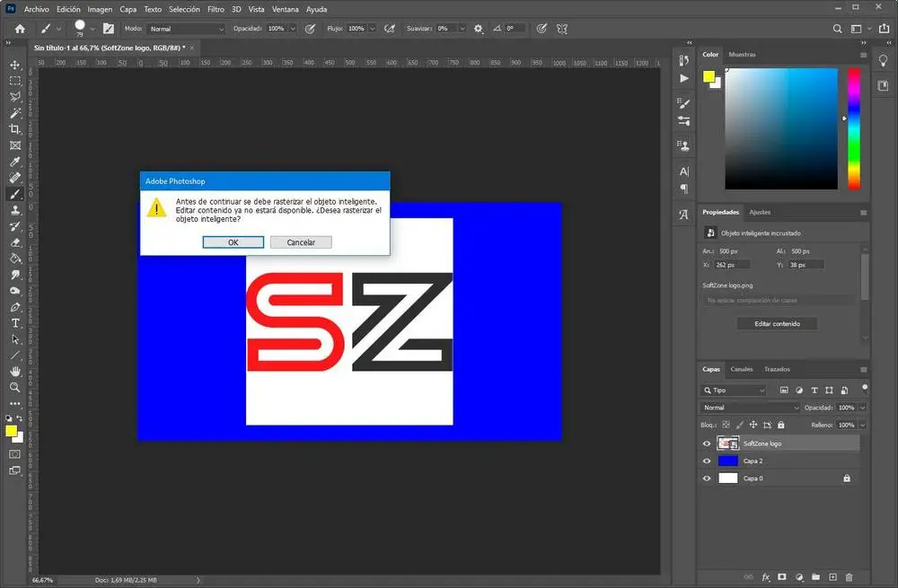Pick the Eyedropper tool

click(x=15, y=162)
